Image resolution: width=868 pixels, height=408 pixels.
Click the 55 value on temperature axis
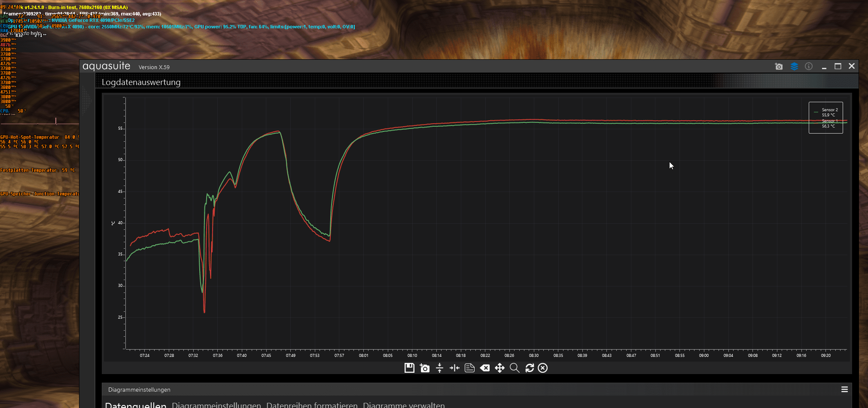coord(120,128)
